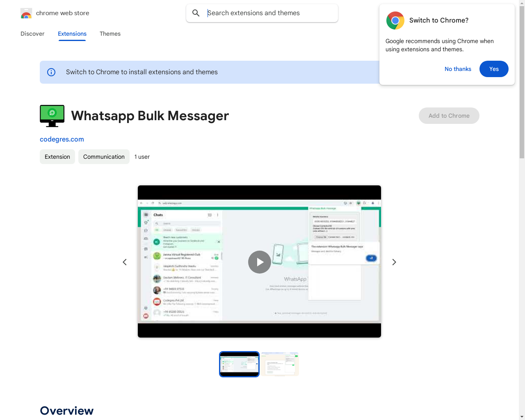Screen dimensions: 525x420
Task: Click the info icon in the blue banner
Action: (51, 72)
